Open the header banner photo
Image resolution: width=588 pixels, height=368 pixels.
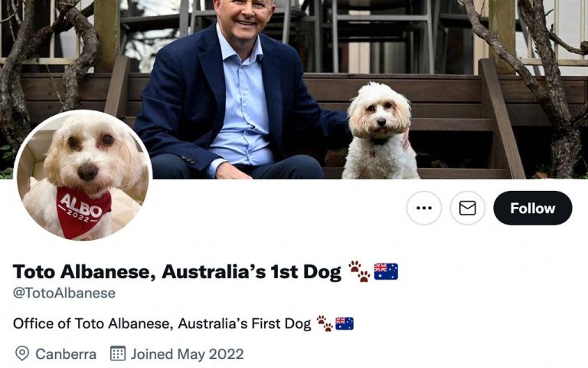(294, 90)
